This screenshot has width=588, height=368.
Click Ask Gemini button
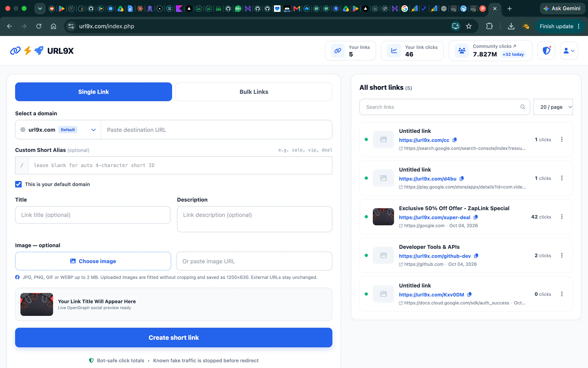pos(562,9)
